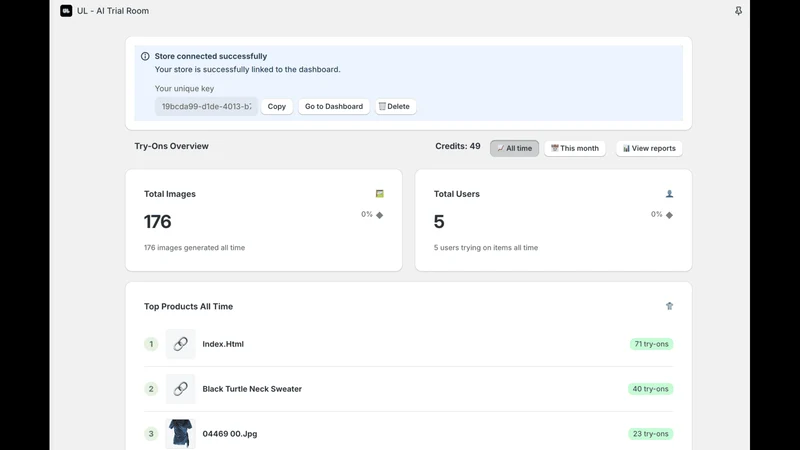Click the Credits: 49 label
Image resolution: width=800 pixels, height=450 pixels.
(x=458, y=146)
